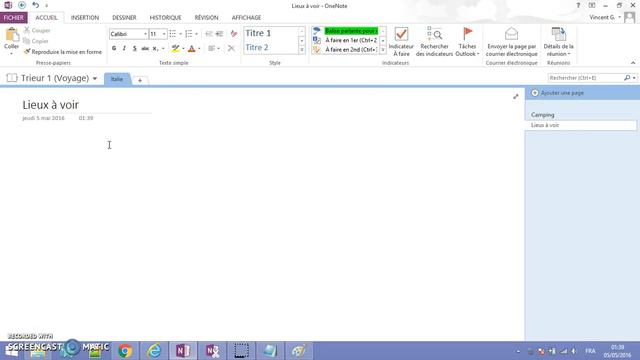Switch to the DESSINER tab
The height and width of the screenshot is (360, 640).
(124, 18)
